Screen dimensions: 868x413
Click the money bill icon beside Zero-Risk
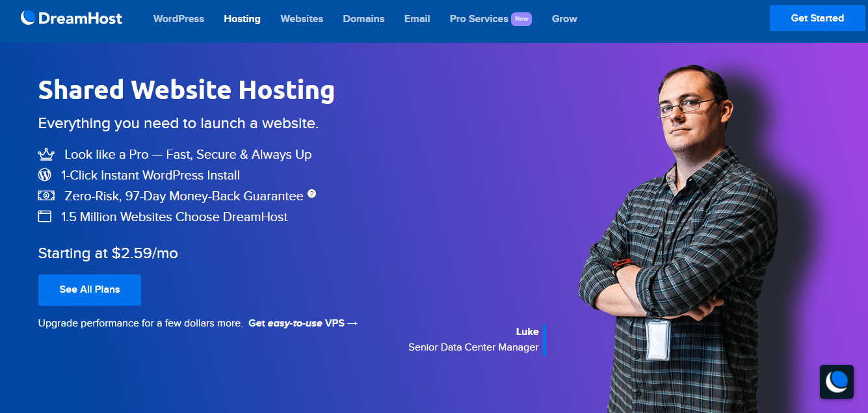click(x=46, y=196)
